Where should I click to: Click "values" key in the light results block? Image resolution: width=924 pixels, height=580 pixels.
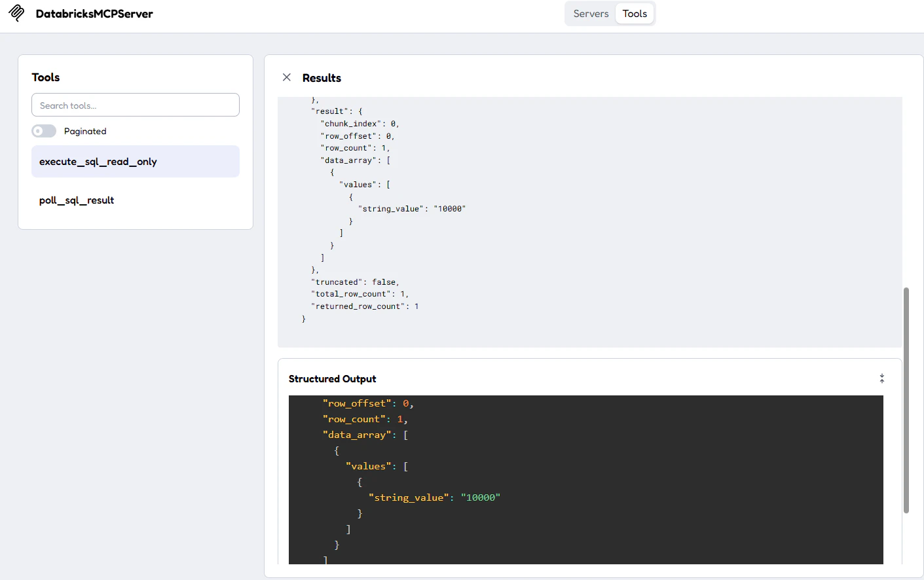tap(358, 185)
